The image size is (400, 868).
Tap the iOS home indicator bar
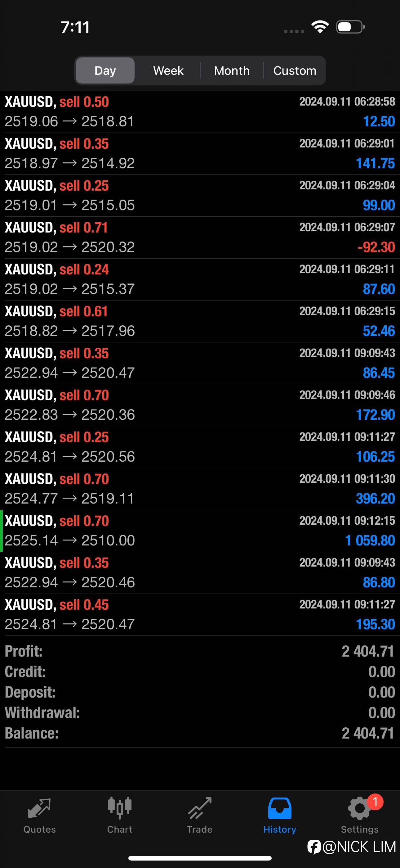tap(200, 858)
